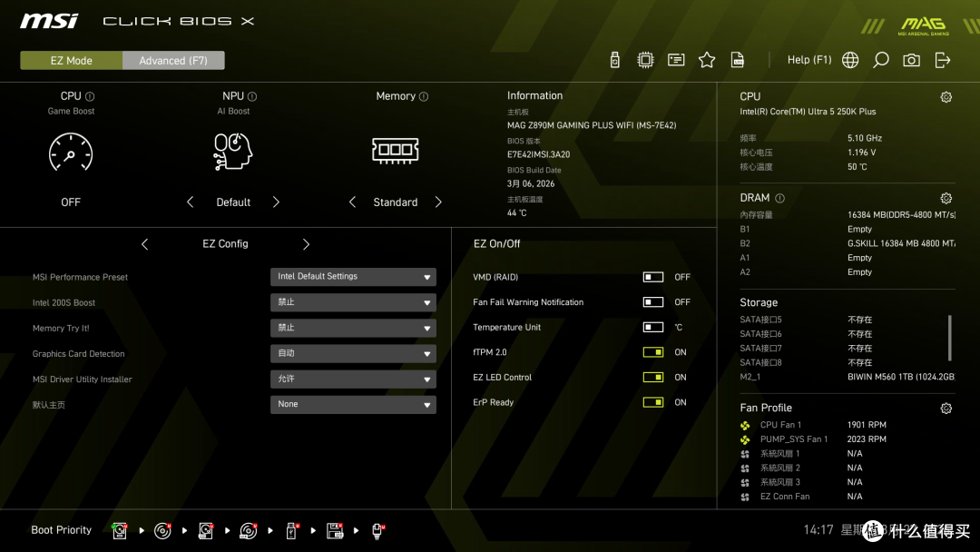Open the log file icon
Image resolution: width=980 pixels, height=552 pixels.
click(x=738, y=60)
